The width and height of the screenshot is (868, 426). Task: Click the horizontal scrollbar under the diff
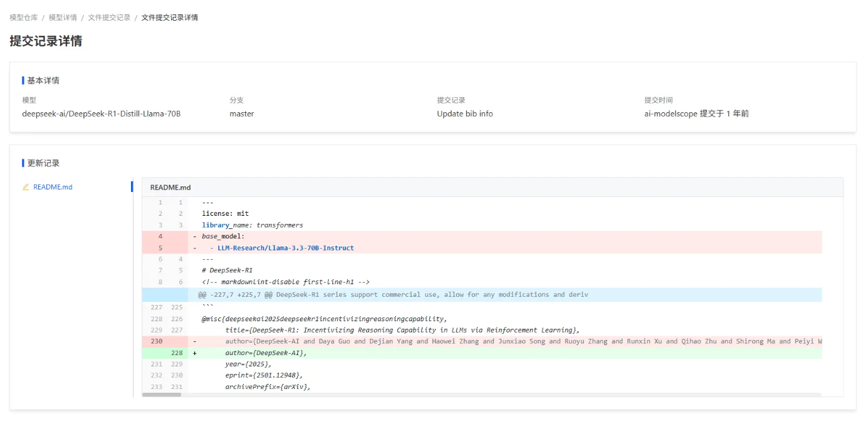pyautogui.click(x=162, y=395)
